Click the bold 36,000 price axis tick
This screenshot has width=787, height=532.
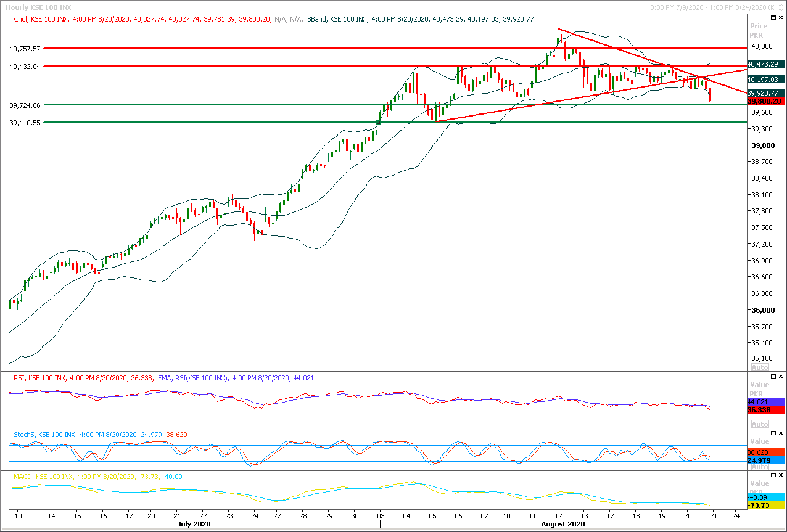[x=762, y=310]
